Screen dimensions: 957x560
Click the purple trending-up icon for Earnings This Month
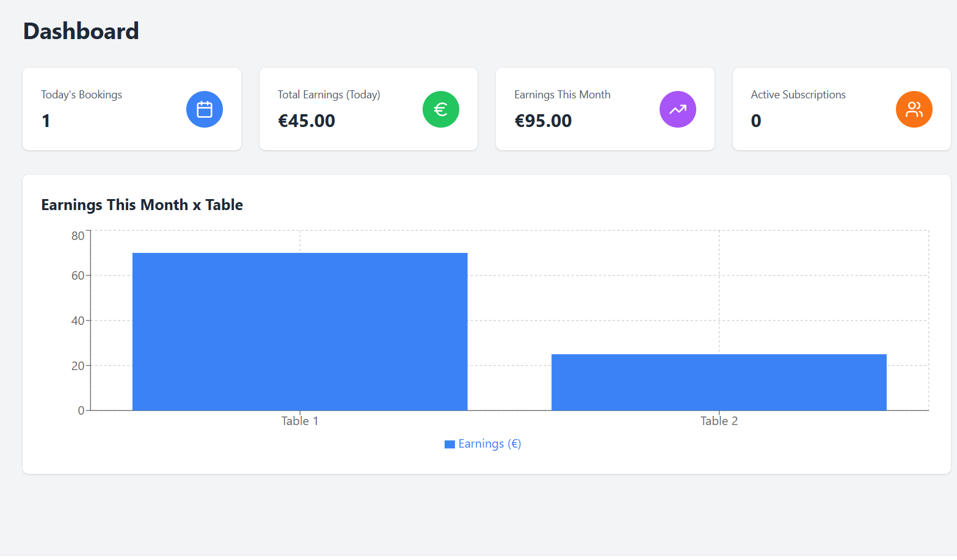[x=678, y=109]
